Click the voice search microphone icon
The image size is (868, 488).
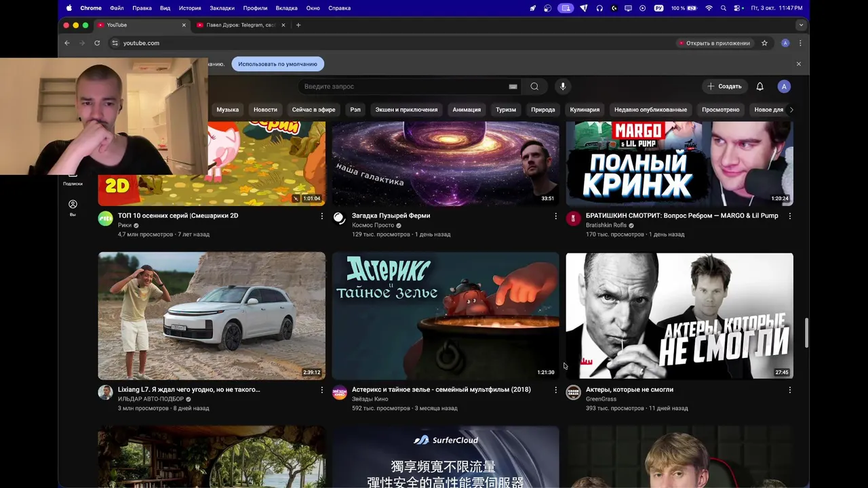562,86
